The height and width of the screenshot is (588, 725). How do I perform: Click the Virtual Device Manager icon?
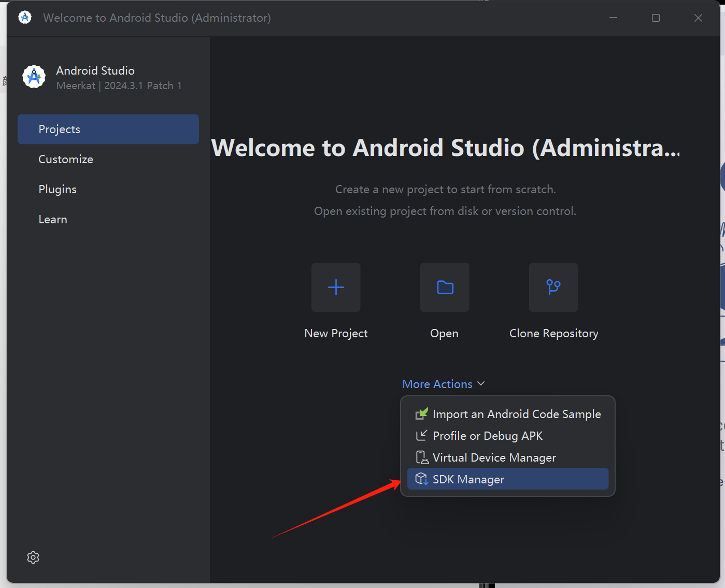pyautogui.click(x=422, y=457)
